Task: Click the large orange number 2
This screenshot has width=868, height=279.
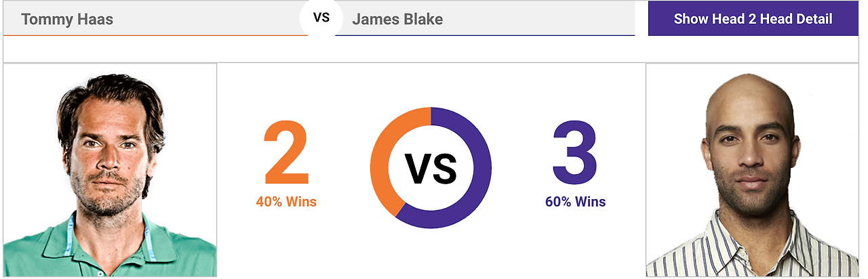Action: (x=286, y=154)
